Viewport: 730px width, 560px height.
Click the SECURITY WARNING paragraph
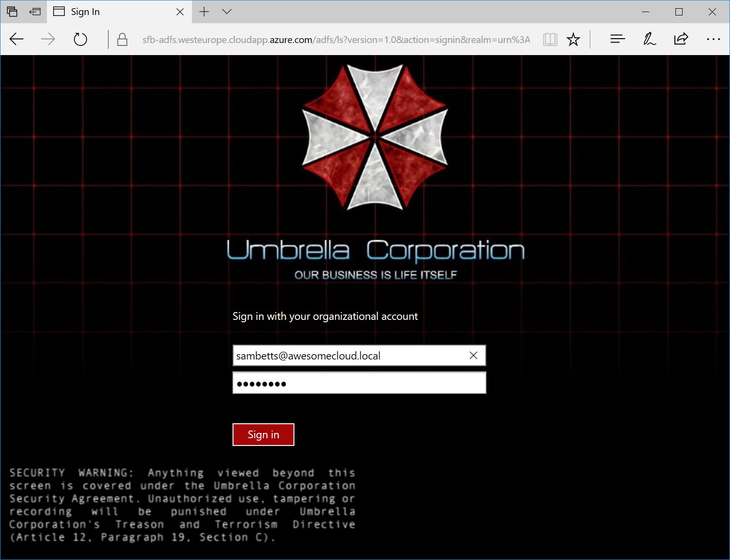point(182,505)
